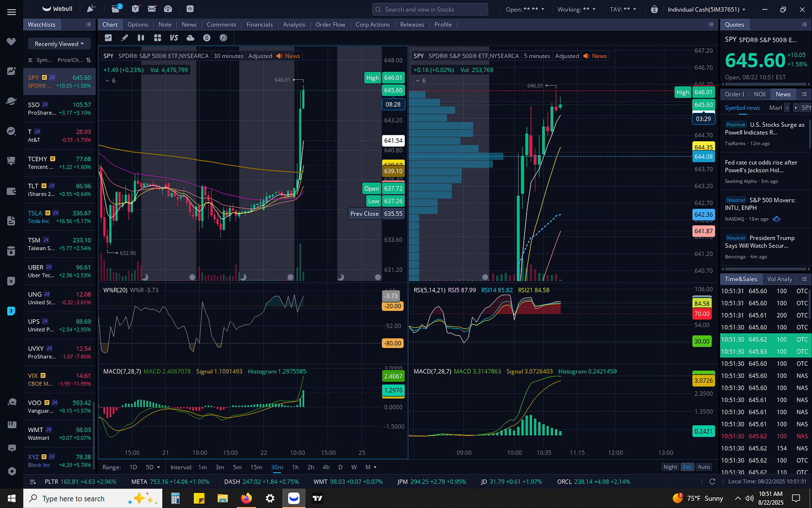Toggle News markers on the 30 minutes chart

pos(288,56)
